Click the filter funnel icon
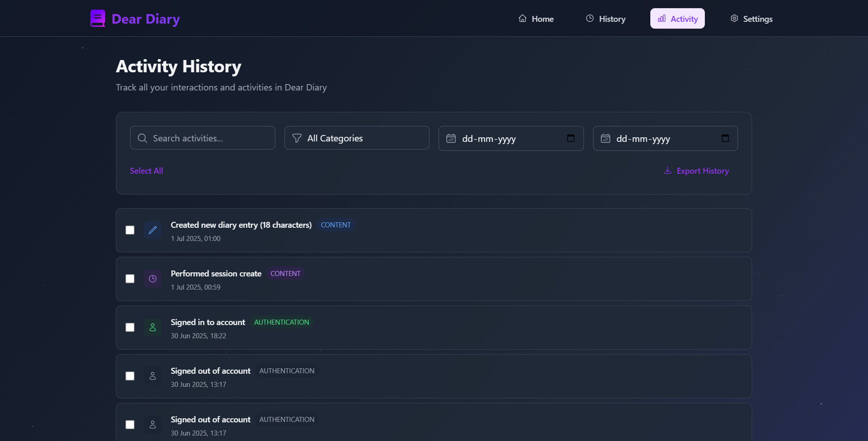 [x=296, y=138]
